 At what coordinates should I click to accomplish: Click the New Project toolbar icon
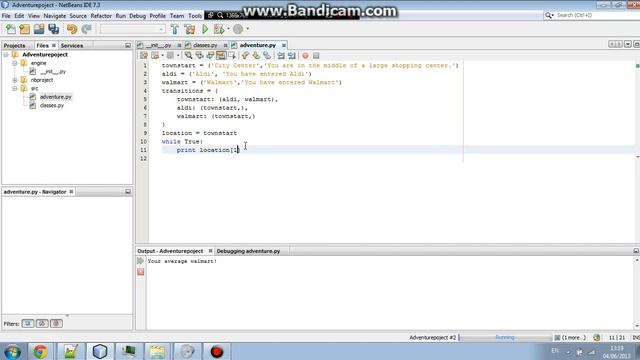(x=24, y=29)
